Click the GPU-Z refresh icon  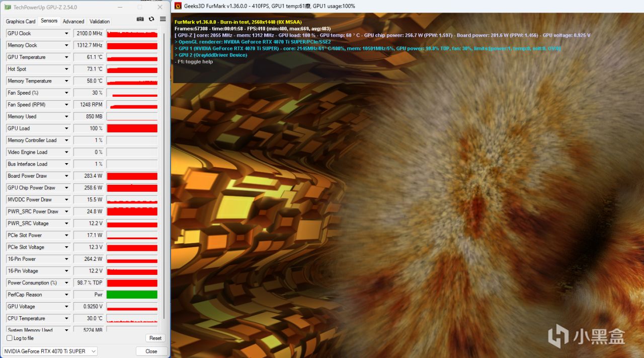tap(151, 19)
